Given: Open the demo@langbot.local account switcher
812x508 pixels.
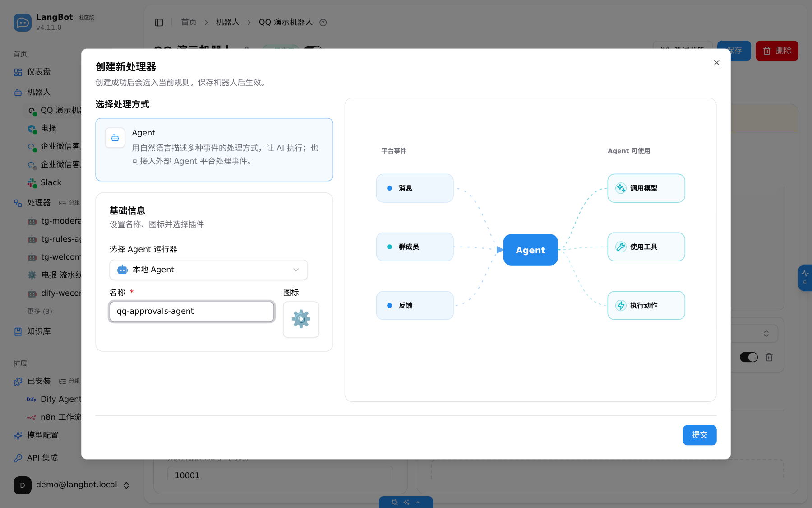Looking at the screenshot, I should (72, 485).
